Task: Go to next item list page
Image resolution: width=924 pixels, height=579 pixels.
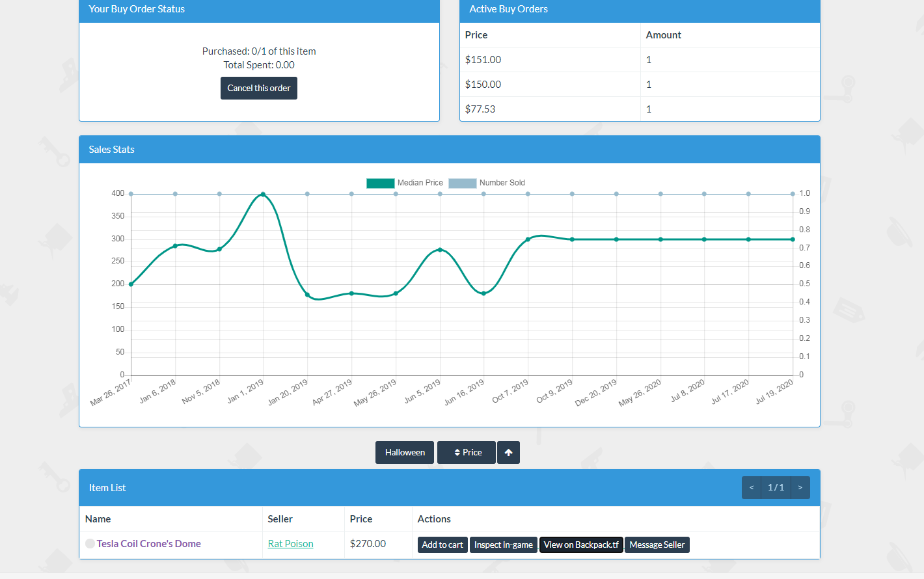Action: 800,488
